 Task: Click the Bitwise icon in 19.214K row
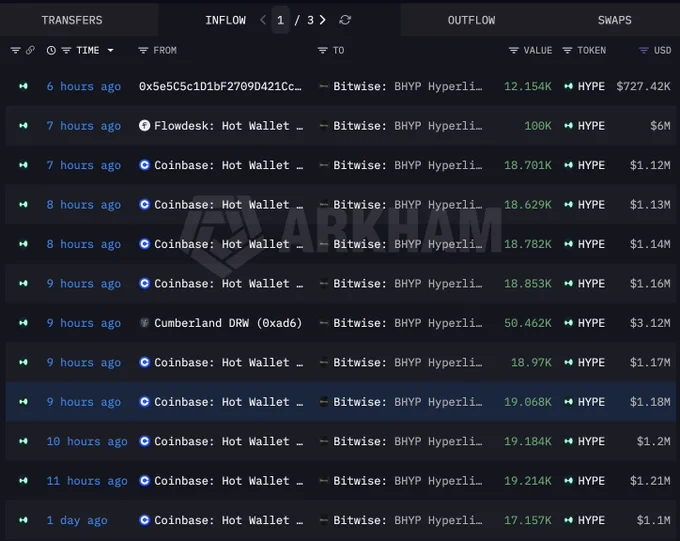tap(324, 481)
